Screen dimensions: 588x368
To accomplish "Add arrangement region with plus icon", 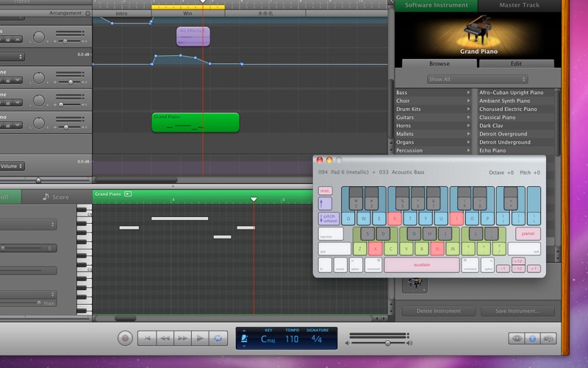I will point(88,13).
